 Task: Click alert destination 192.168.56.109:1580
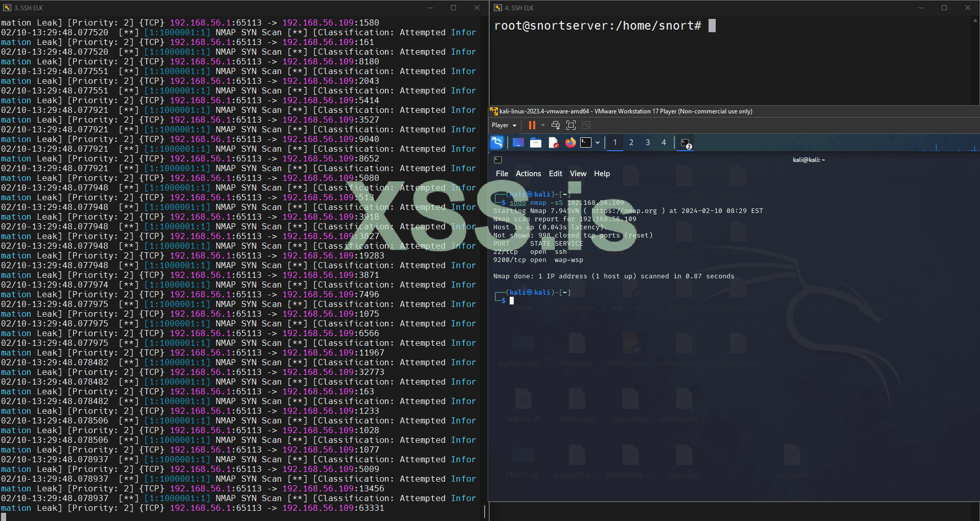[331, 22]
